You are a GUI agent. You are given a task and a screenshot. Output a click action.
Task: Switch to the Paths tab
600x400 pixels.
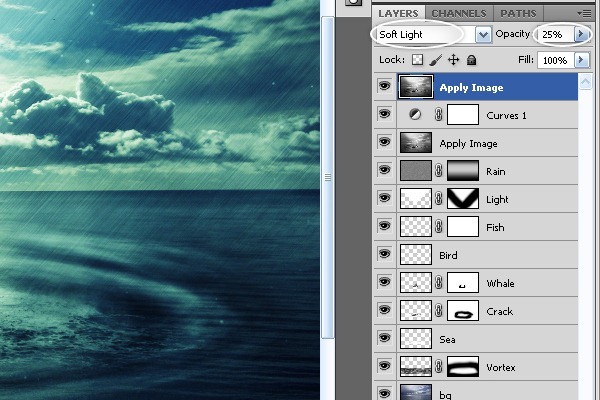tap(517, 13)
